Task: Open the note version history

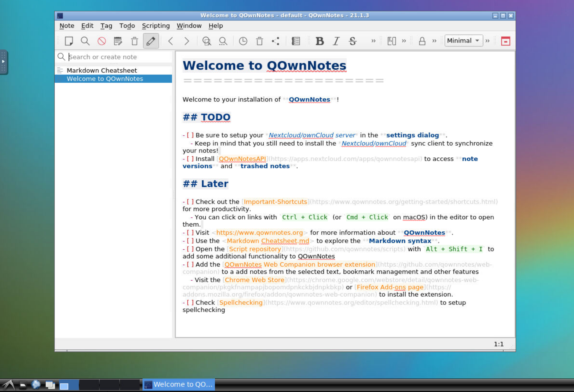Action: [243, 41]
